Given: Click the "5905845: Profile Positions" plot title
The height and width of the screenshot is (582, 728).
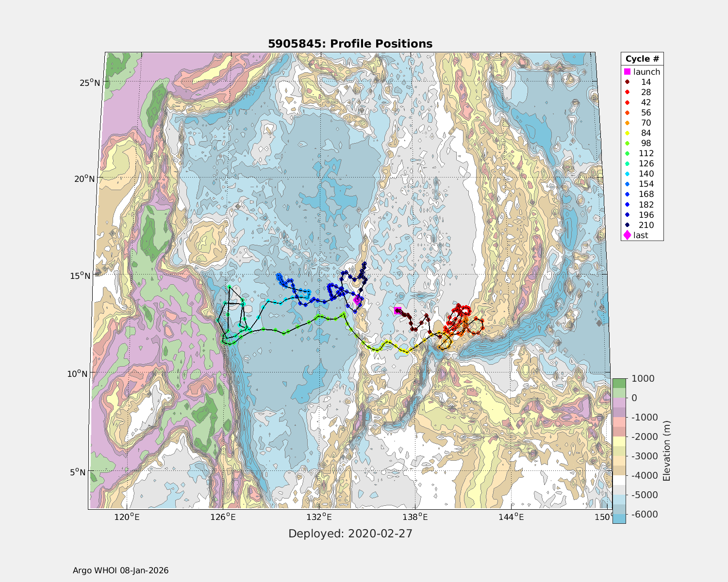Looking at the screenshot, I should pos(350,44).
